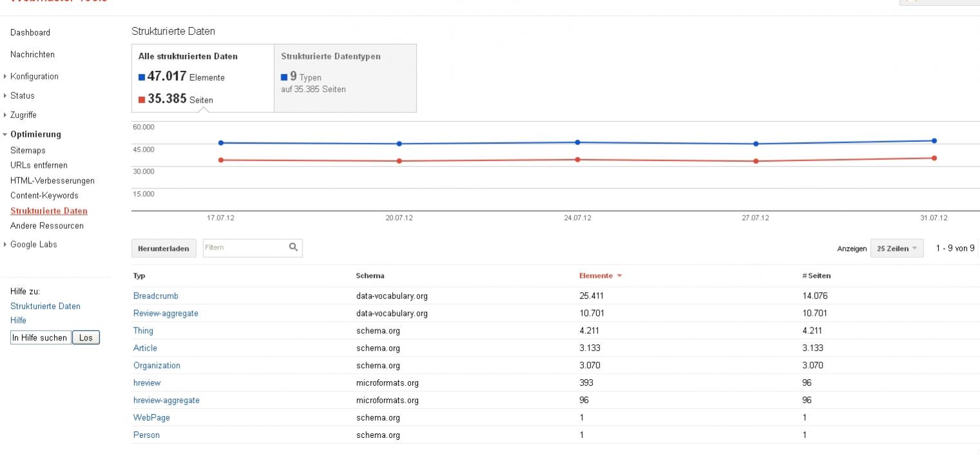Click the blue Elemente legend square
This screenshot has width=980, height=454.
(142, 77)
